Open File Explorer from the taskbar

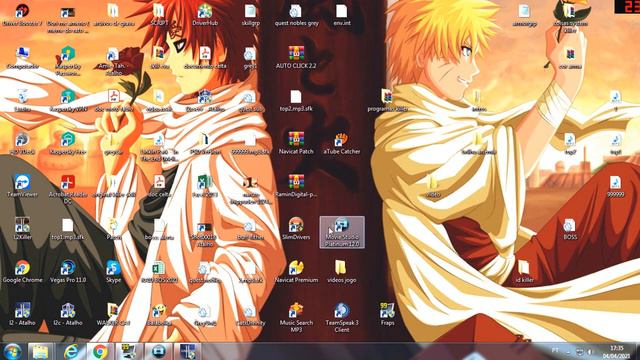point(40,351)
